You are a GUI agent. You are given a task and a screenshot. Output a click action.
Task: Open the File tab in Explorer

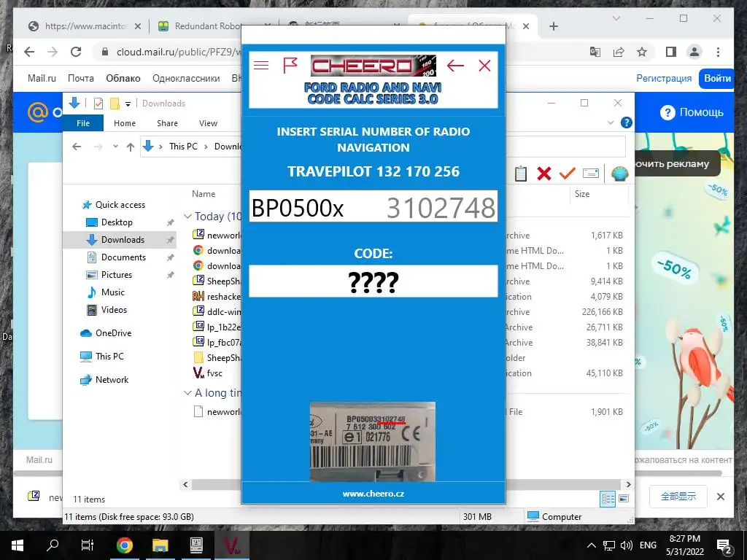pyautogui.click(x=83, y=122)
